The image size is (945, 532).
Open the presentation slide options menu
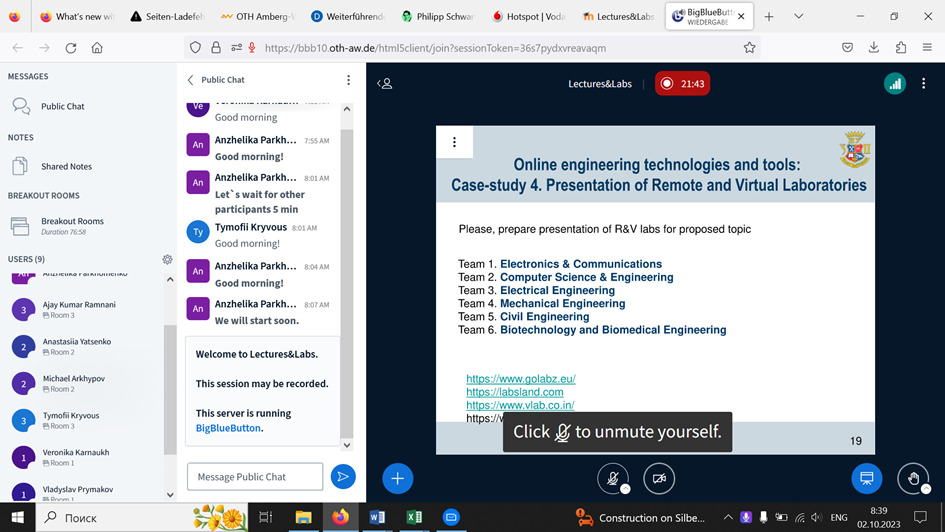pos(454,142)
